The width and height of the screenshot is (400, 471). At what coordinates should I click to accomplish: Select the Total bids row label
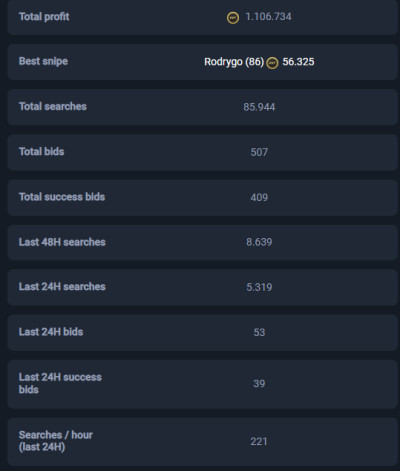pos(41,152)
